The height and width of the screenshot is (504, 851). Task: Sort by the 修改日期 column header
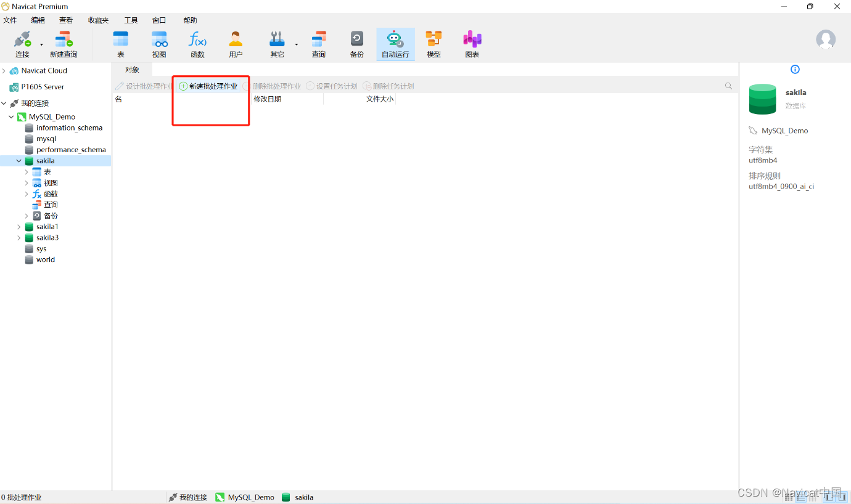point(268,99)
